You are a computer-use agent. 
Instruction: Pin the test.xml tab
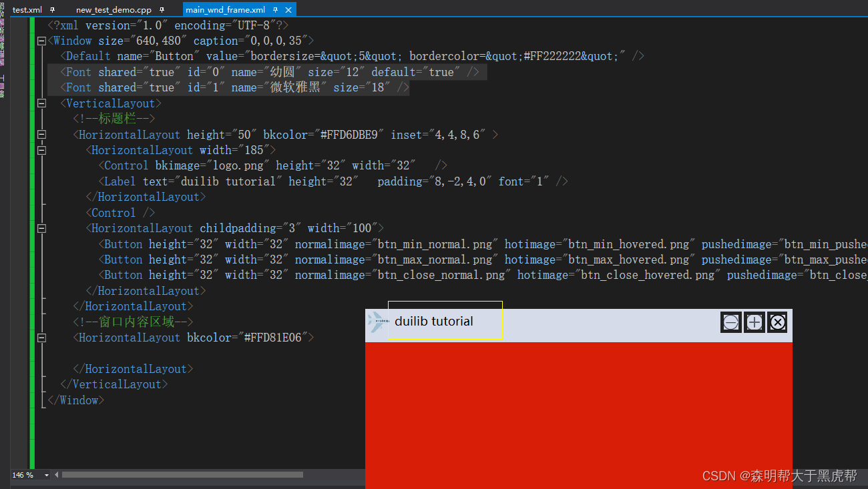pos(53,10)
